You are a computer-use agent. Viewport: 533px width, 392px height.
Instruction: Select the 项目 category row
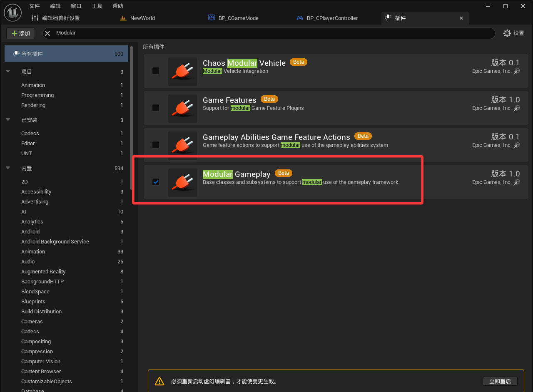(x=66, y=72)
